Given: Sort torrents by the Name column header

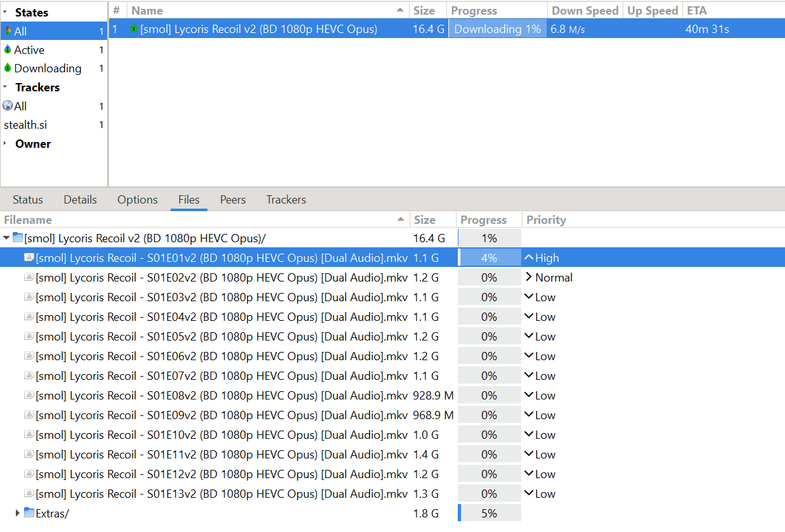Looking at the screenshot, I should [x=268, y=11].
